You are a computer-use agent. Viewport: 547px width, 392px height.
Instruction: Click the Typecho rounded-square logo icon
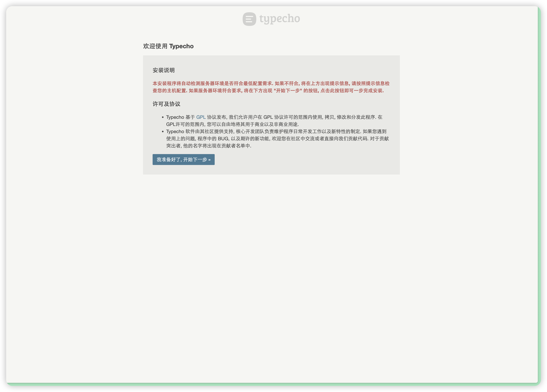[249, 19]
